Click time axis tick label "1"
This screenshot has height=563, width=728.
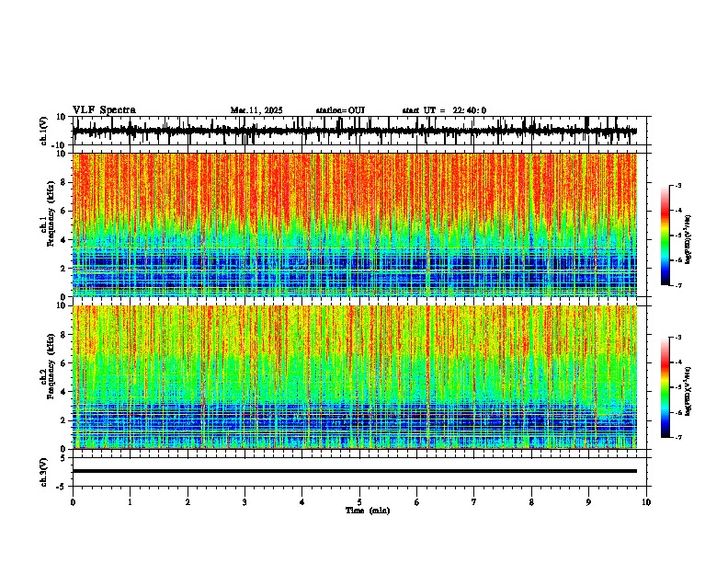click(130, 502)
